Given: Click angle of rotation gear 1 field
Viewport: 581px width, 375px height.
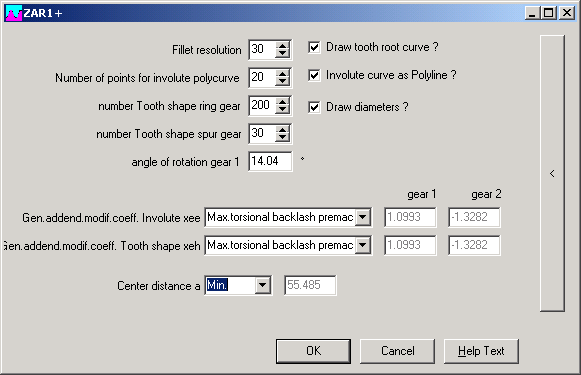Looking at the screenshot, I should tap(270, 161).
